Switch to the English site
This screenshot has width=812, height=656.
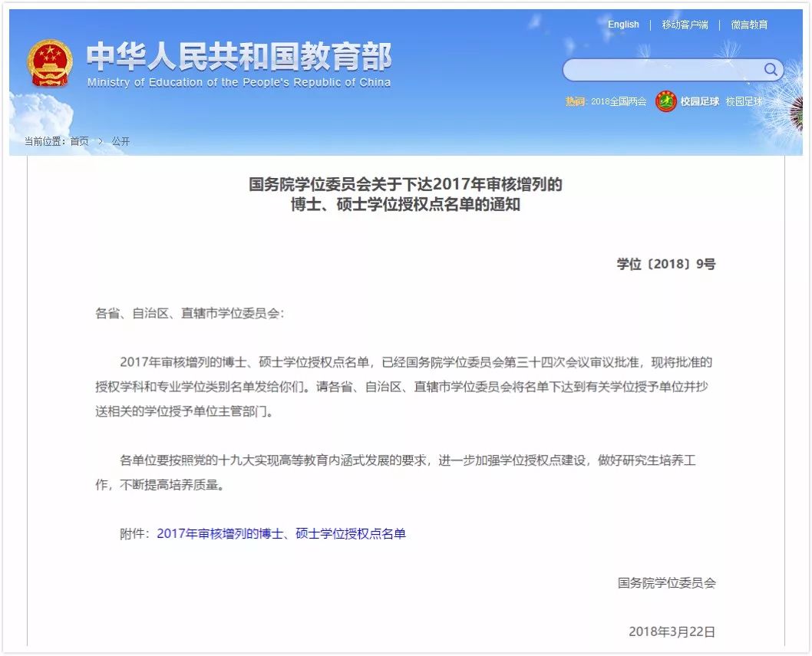click(x=623, y=25)
